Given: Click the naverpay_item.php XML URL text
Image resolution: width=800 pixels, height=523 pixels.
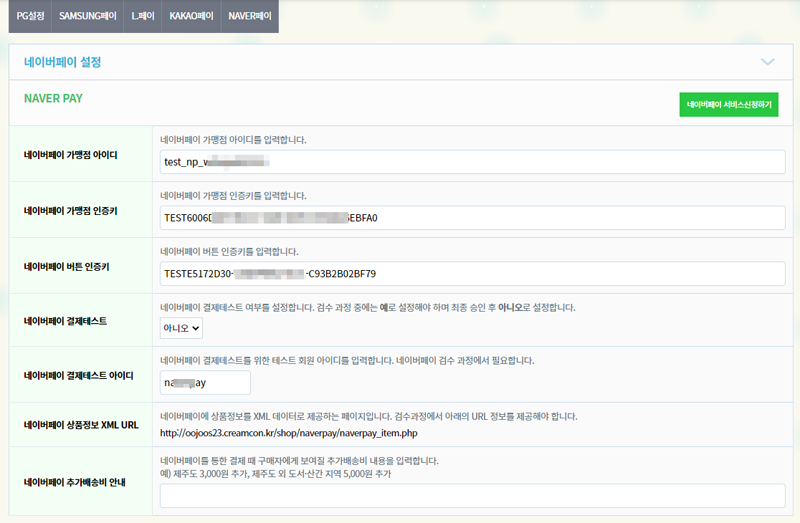Looking at the screenshot, I should coord(303,433).
